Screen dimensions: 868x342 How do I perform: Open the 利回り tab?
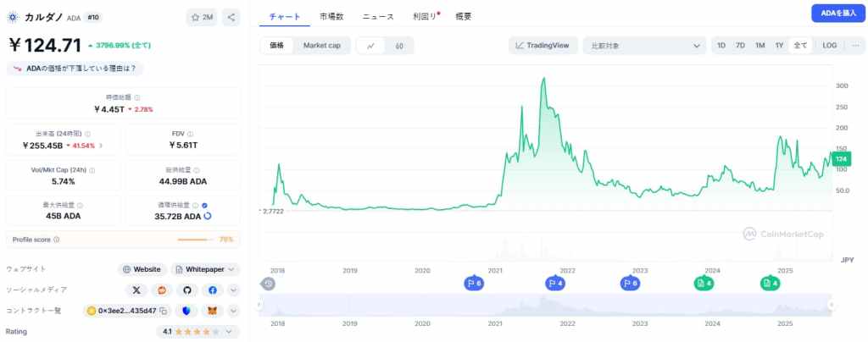coord(426,17)
